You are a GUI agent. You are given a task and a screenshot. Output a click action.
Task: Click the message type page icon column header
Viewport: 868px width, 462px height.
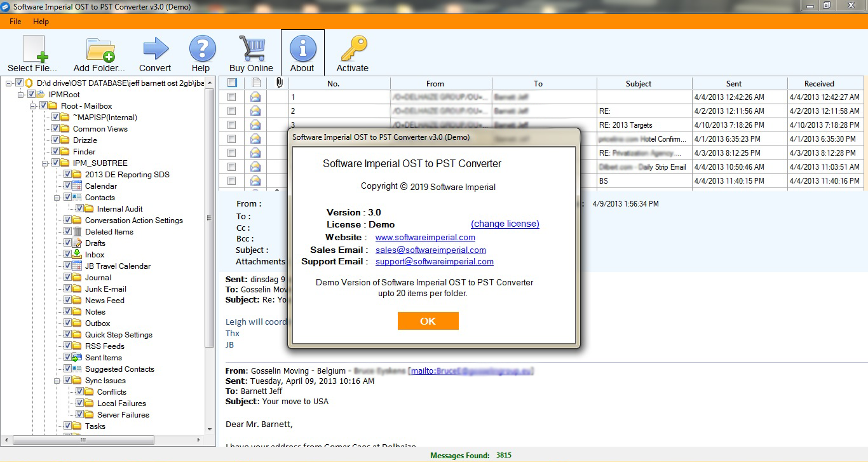coord(256,83)
